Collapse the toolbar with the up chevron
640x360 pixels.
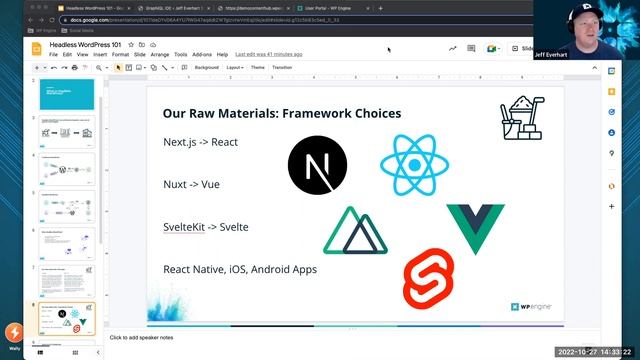(x=594, y=68)
